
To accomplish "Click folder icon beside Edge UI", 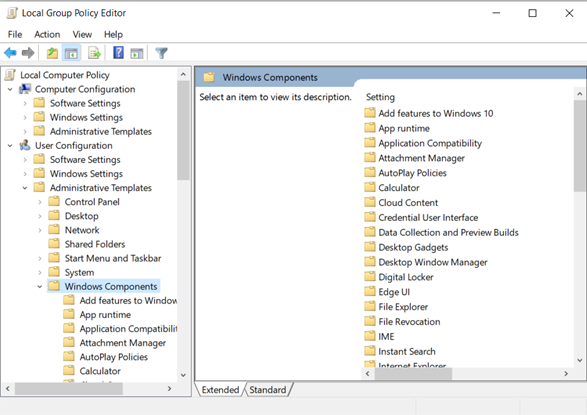I will [x=370, y=292].
